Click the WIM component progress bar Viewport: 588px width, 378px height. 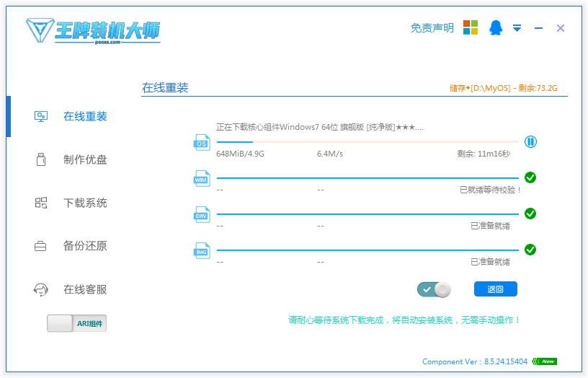point(367,178)
